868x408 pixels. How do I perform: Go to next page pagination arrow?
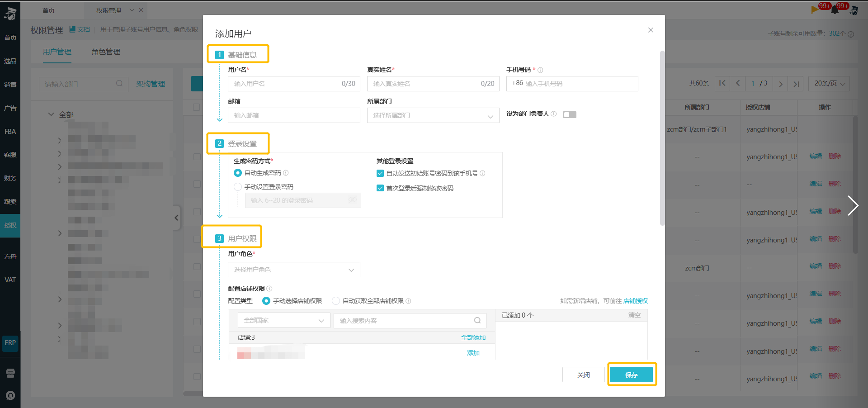coord(780,83)
